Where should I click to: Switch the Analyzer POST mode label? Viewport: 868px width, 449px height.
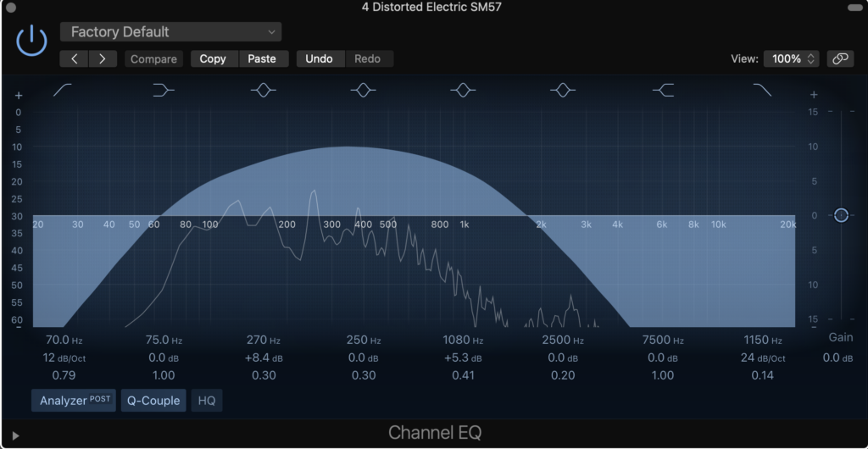[100, 398]
